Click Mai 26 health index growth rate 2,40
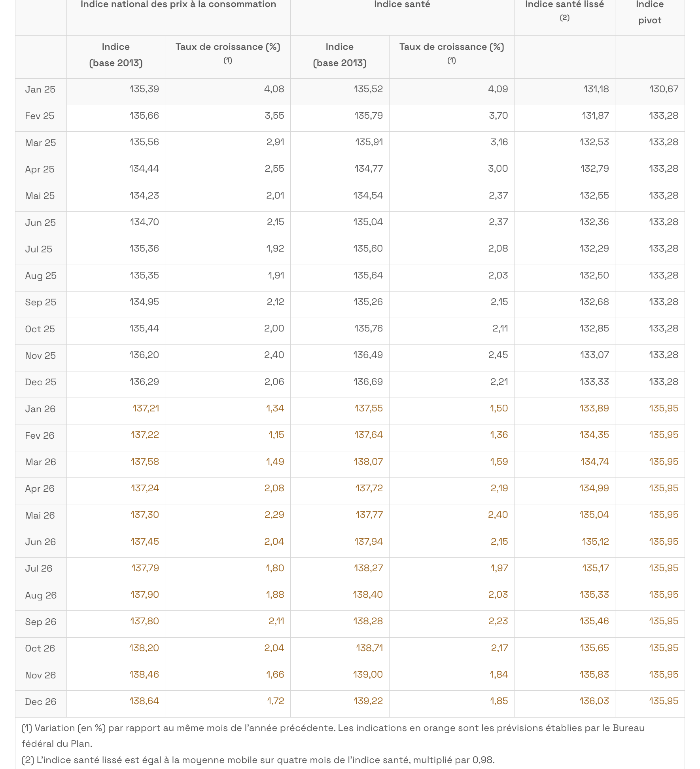The width and height of the screenshot is (700, 769). tap(498, 515)
